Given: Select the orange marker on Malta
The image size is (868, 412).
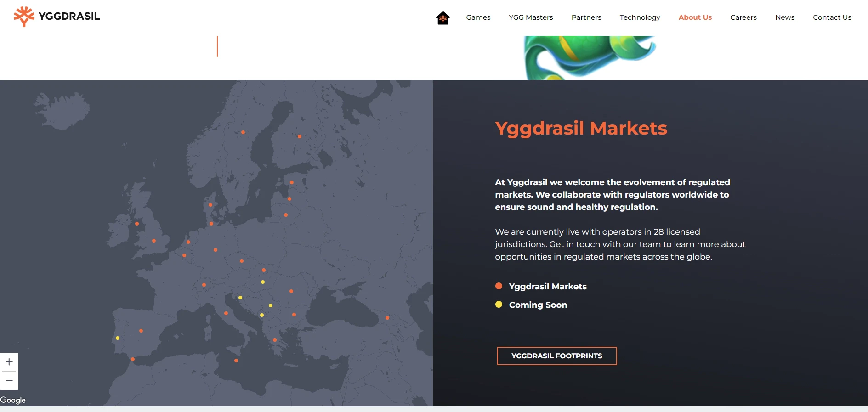Looking at the screenshot, I should click(236, 361).
